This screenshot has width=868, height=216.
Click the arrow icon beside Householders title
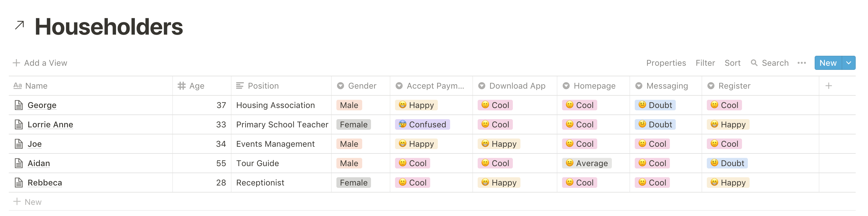coord(20,26)
